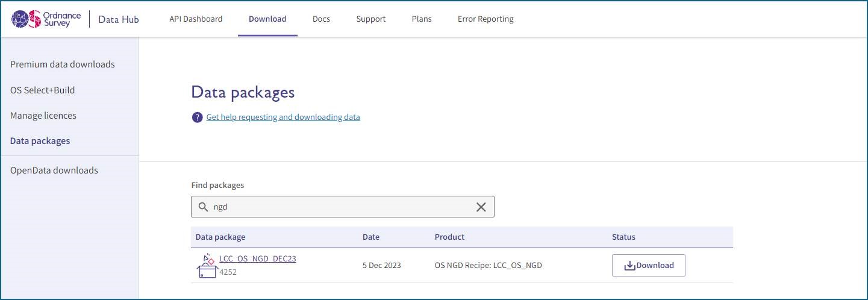This screenshot has height=300, width=868.
Task: Click the Product column header
Action: pos(449,237)
